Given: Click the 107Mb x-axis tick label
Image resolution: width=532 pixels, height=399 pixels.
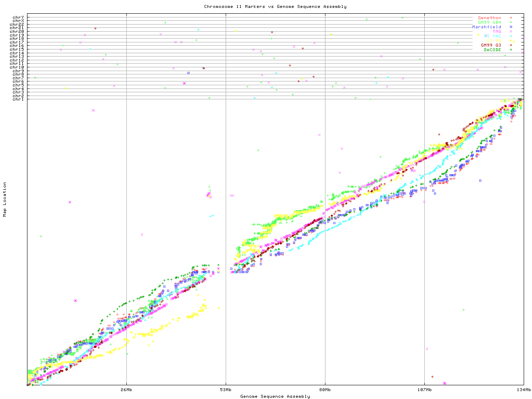Looking at the screenshot, I should tap(424, 390).
